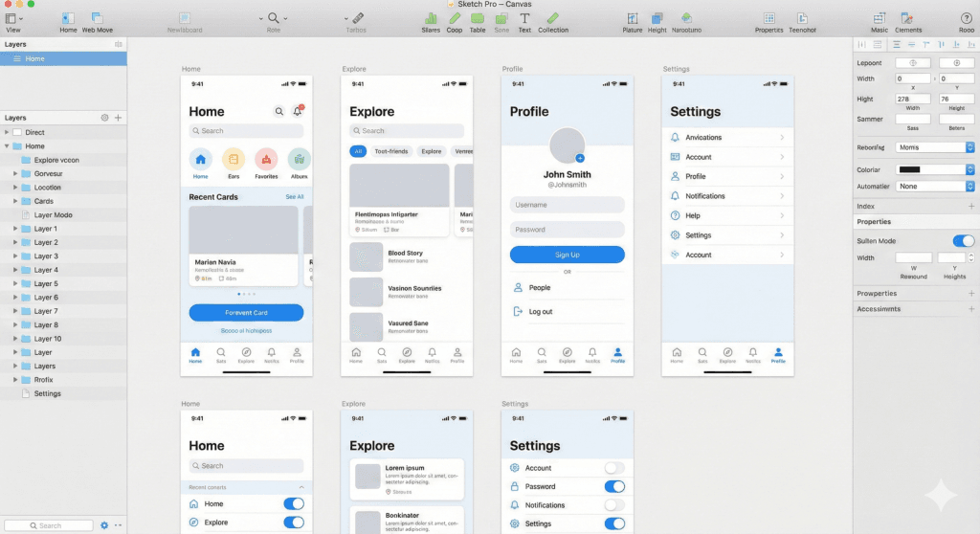This screenshot has width=980, height=534.
Task: Open the Properties toolbar icon
Action: [768, 19]
